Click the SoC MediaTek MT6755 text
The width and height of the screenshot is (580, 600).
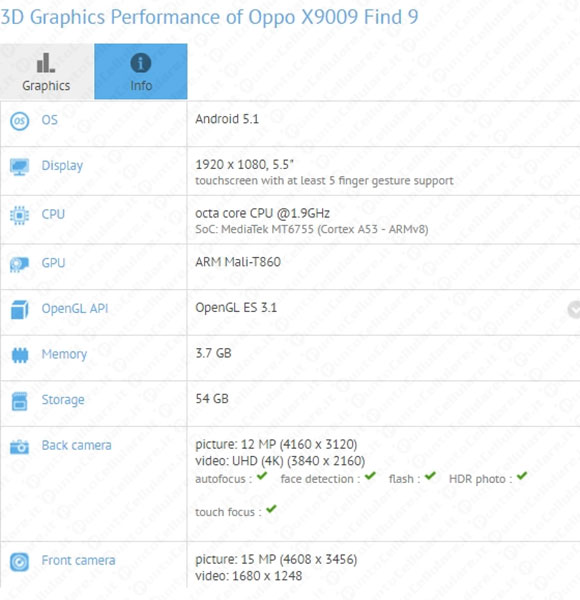pos(312,229)
